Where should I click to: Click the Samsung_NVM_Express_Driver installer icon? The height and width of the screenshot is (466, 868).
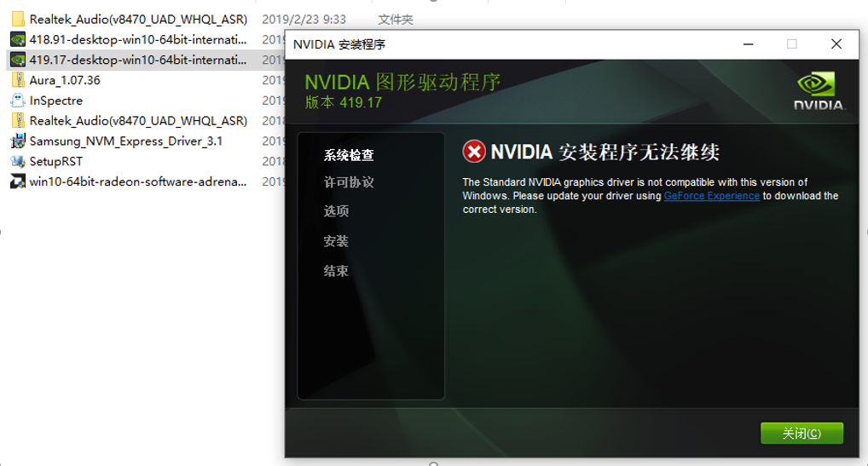tap(18, 141)
